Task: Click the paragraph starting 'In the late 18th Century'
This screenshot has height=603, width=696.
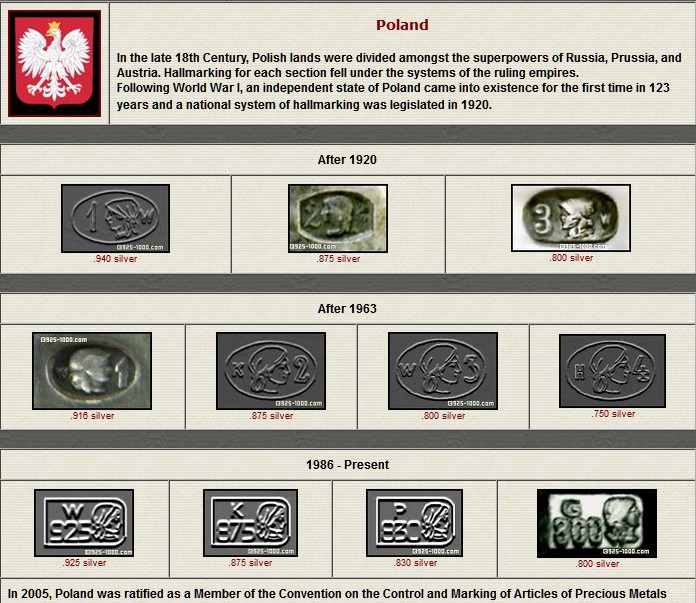Action: point(399,65)
